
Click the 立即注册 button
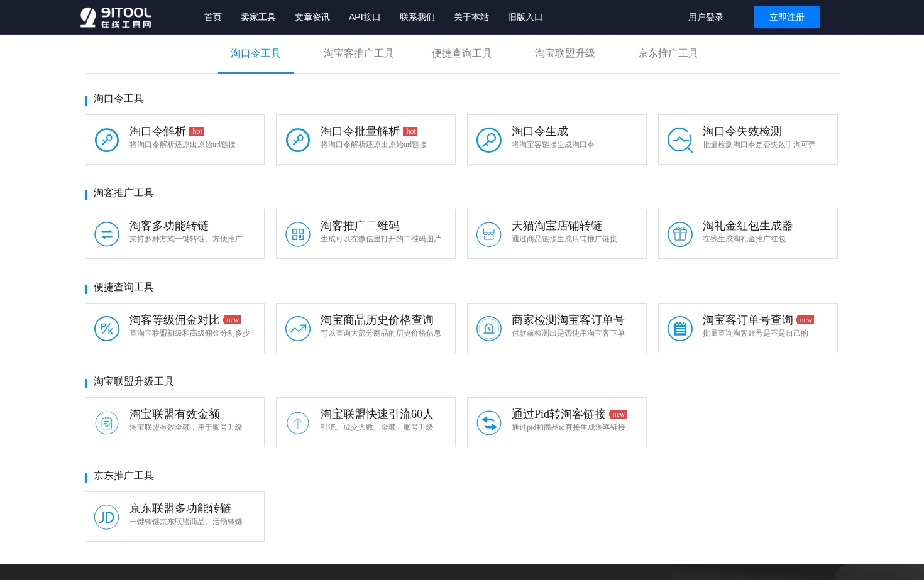[x=787, y=17]
